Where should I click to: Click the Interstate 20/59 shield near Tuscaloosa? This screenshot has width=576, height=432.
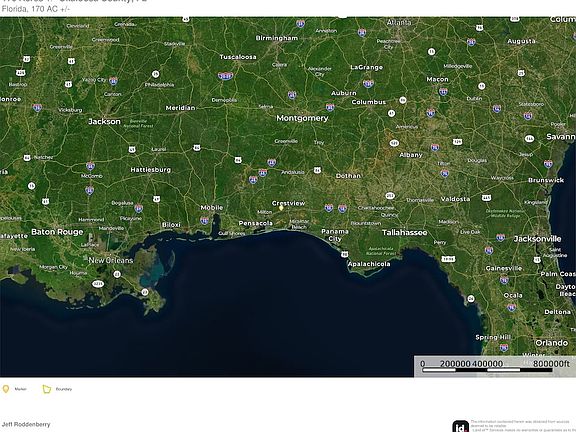click(x=225, y=76)
